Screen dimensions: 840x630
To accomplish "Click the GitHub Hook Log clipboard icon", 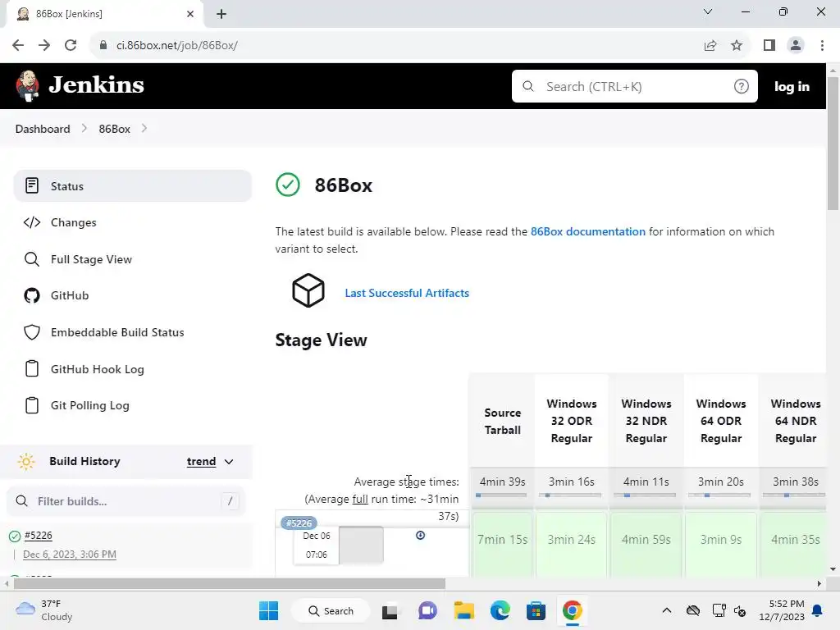I will click(x=32, y=368).
